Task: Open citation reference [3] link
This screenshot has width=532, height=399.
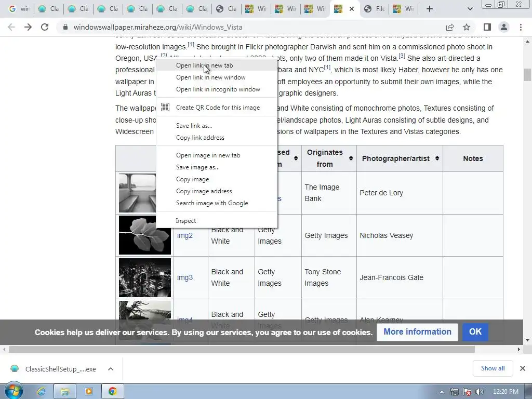Action: coord(402,56)
